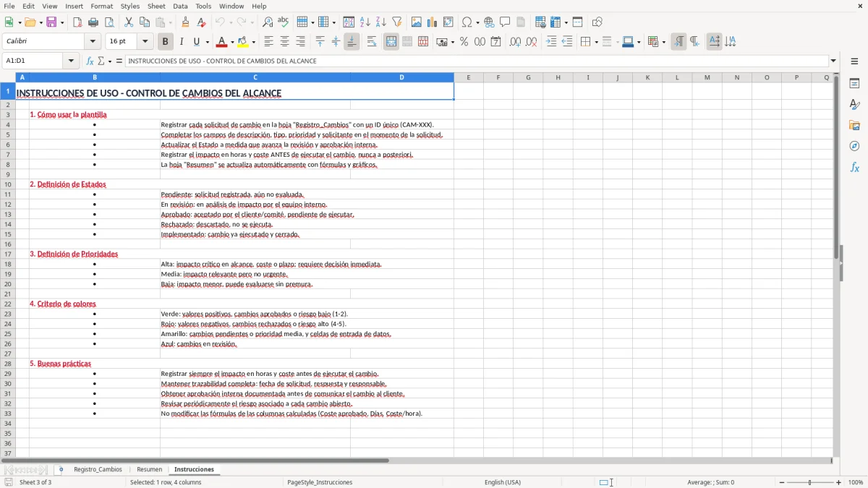Apply the yellow background color
This screenshot has width=868, height=488.
point(243,42)
